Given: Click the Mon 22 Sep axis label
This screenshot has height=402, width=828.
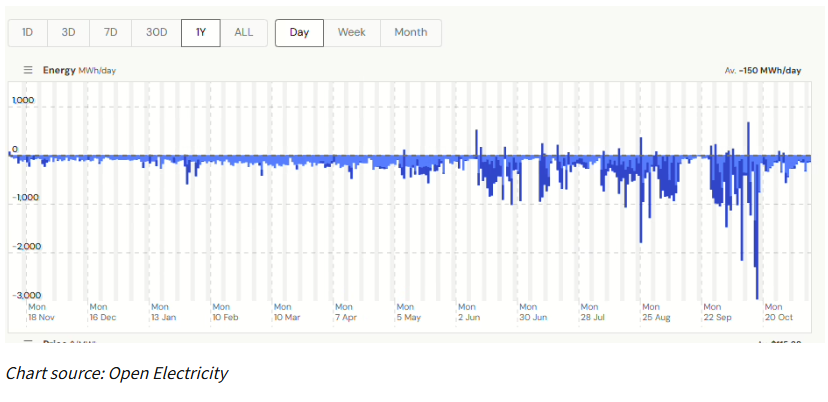Looking at the screenshot, I should click(x=717, y=312).
